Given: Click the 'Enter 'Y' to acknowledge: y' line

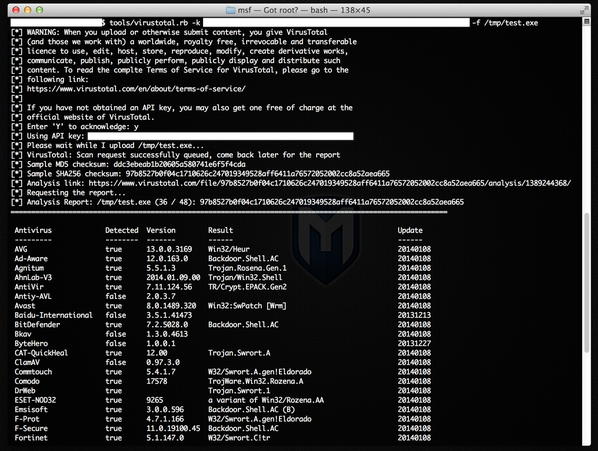Looking at the screenshot, I should pos(83,127).
